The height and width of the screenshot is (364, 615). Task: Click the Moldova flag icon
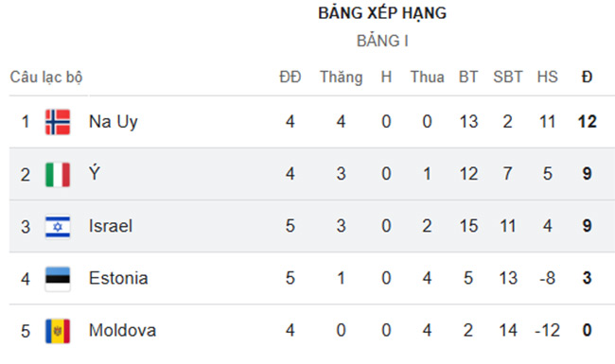tap(58, 331)
